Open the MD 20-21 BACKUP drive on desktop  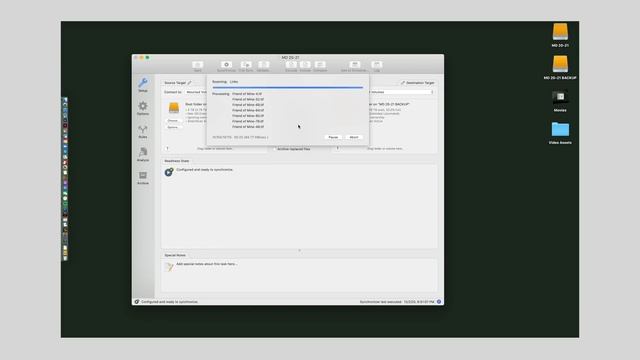(560, 68)
